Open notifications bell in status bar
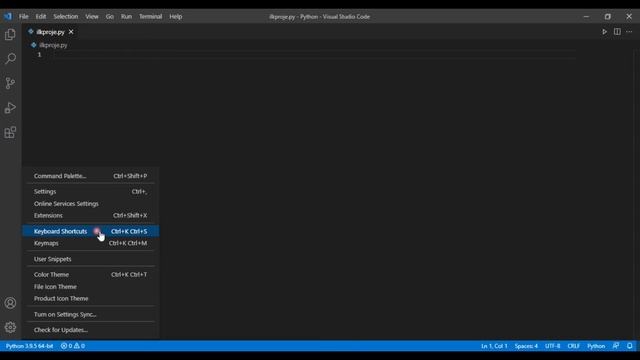This screenshot has height=360, width=640. tap(630, 346)
